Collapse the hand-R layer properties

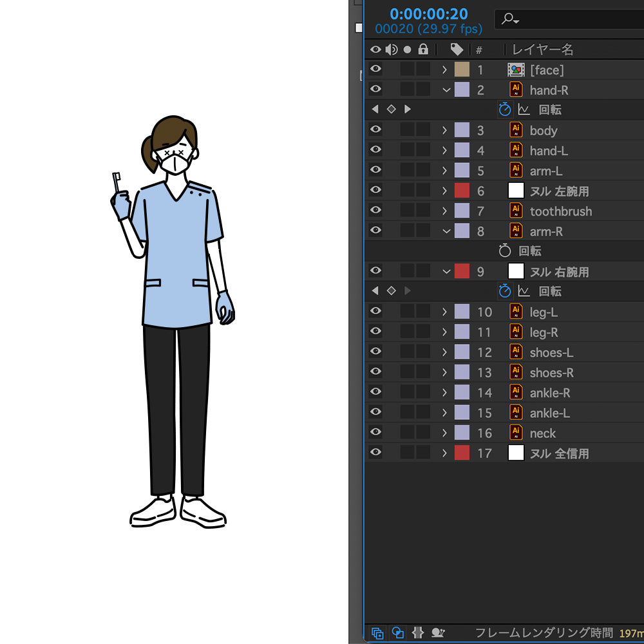[446, 90]
